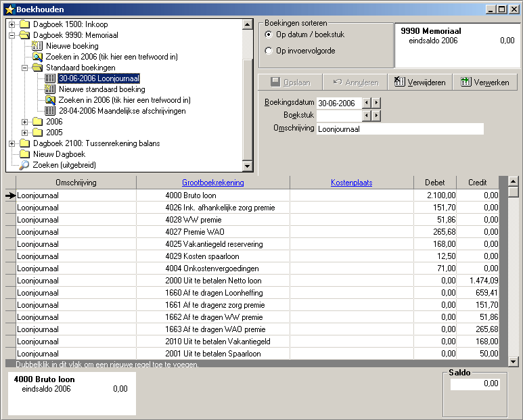Select sorting Op invoervolgorde
The image size is (523, 420).
point(269,51)
